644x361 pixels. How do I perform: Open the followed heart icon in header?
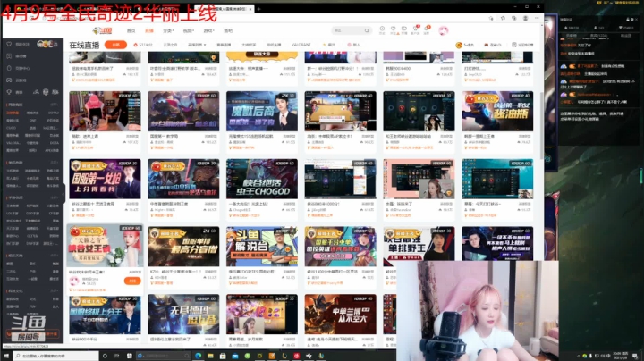point(394,29)
